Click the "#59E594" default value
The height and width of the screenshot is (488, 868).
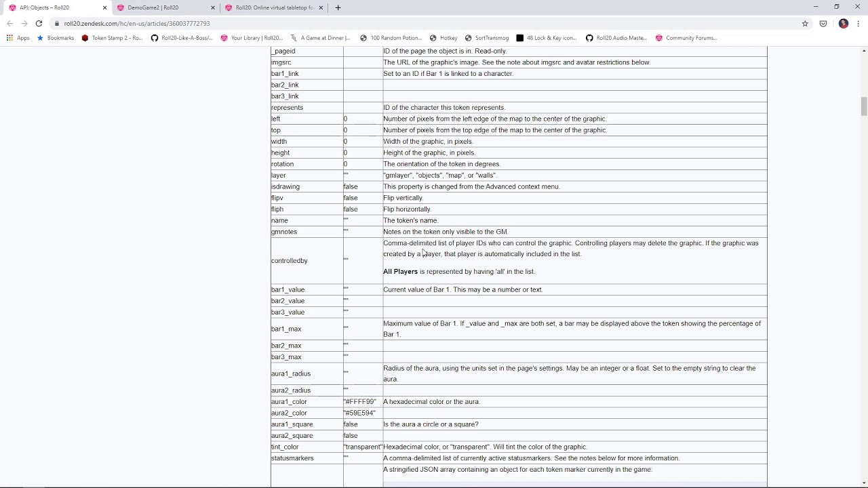359,413
